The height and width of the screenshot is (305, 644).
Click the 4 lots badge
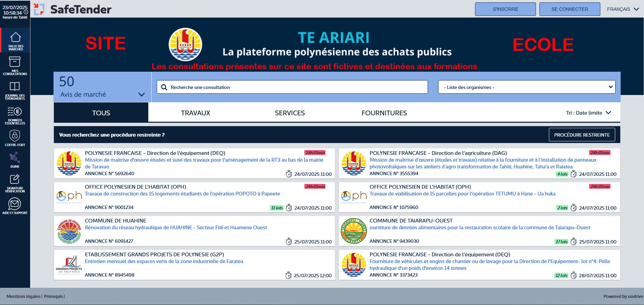click(562, 174)
